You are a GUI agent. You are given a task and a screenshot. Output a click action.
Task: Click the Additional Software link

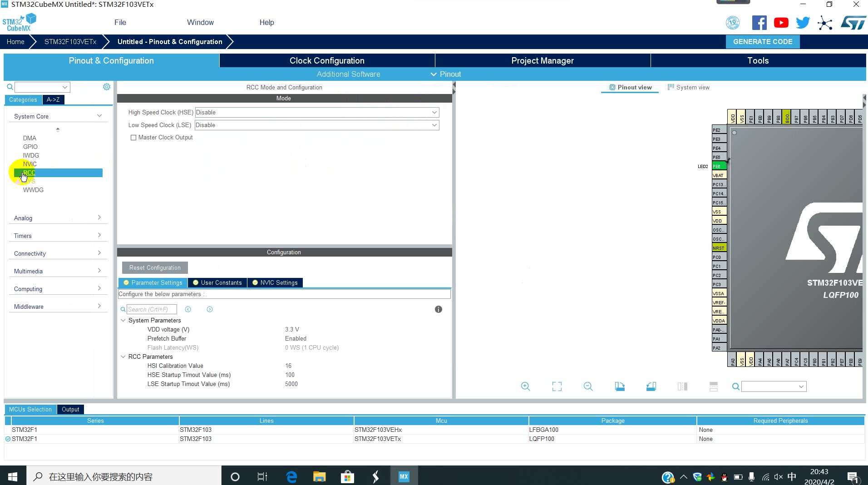point(348,74)
